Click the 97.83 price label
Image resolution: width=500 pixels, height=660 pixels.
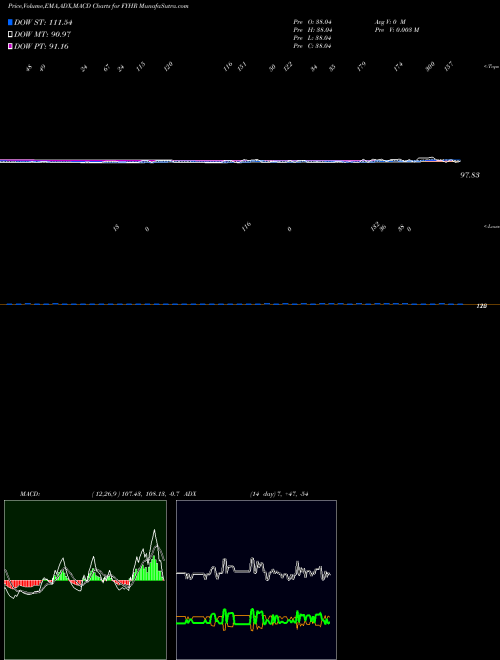[470, 175]
